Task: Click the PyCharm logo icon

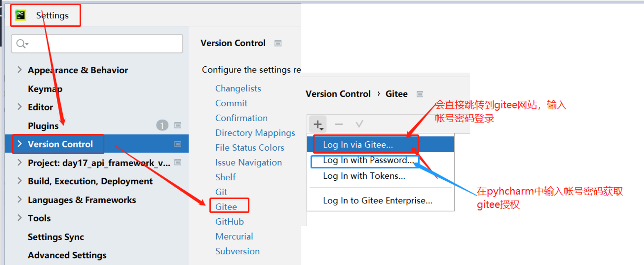Action: point(21,15)
